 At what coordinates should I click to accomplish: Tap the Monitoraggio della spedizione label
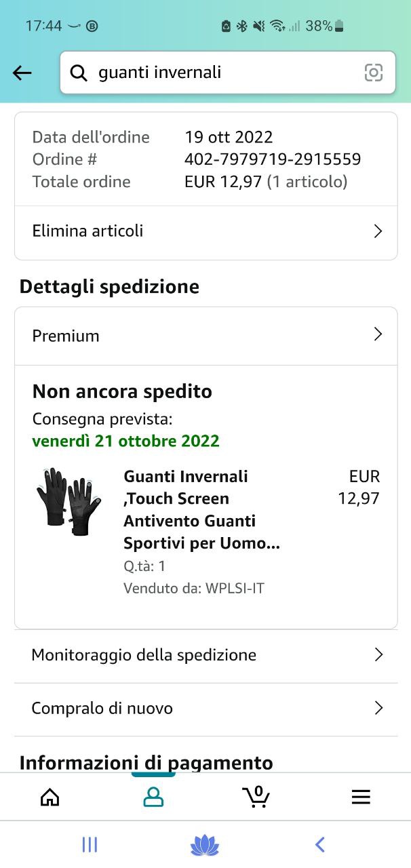click(144, 655)
